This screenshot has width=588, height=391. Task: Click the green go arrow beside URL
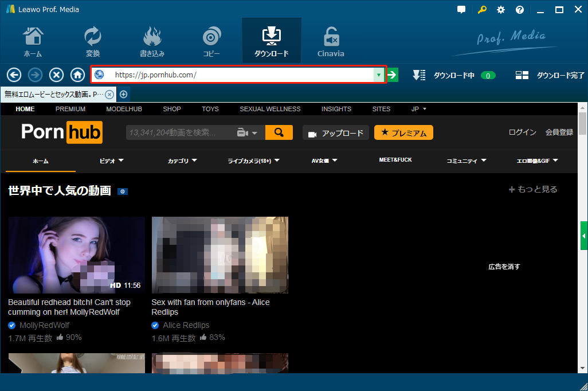tap(393, 75)
